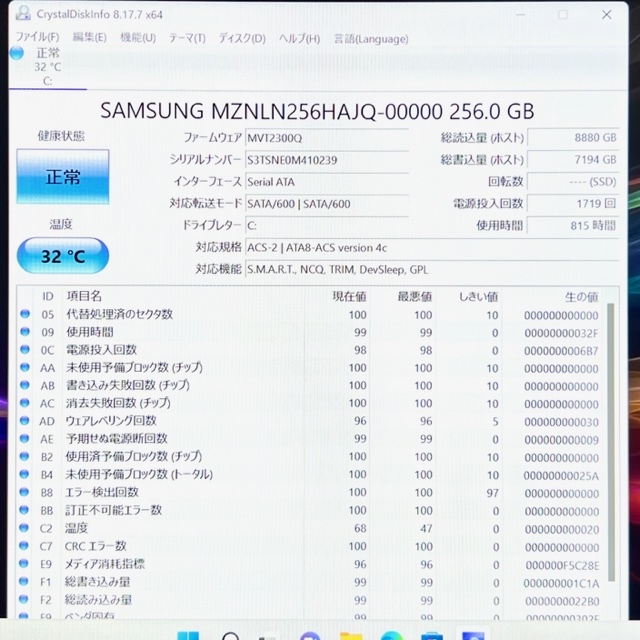Click the 現在値 column header
This screenshot has width=640, height=640.
349,297
